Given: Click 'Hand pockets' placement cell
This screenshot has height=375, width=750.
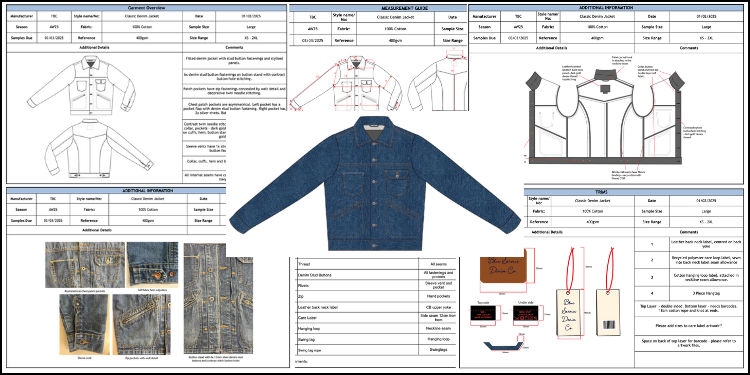Looking at the screenshot, I should click(x=436, y=297).
